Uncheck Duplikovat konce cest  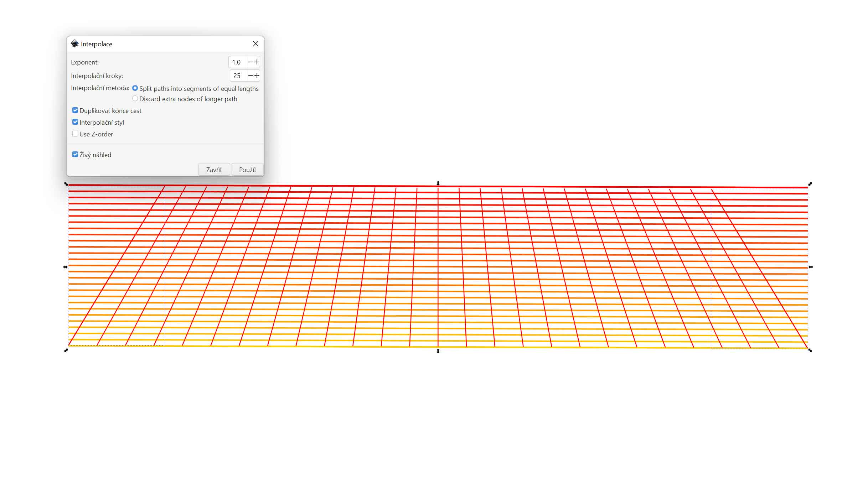[75, 110]
